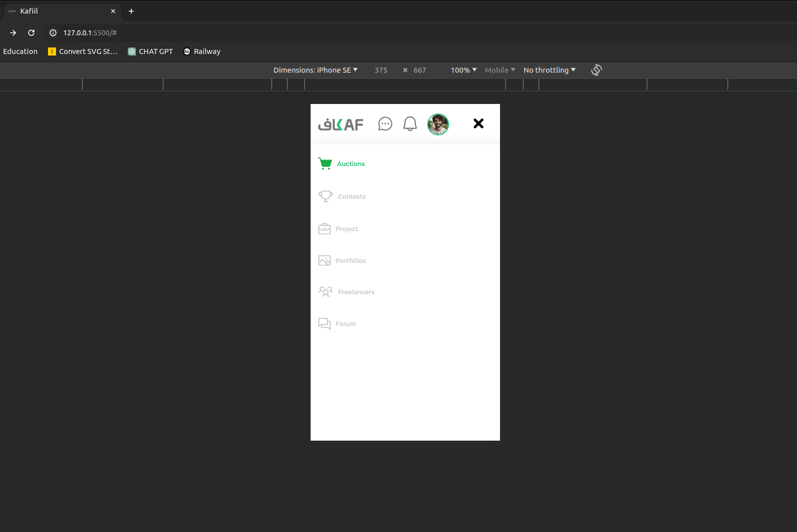The height and width of the screenshot is (532, 797).
Task: Open the Railway bookmark
Action: 202,51
